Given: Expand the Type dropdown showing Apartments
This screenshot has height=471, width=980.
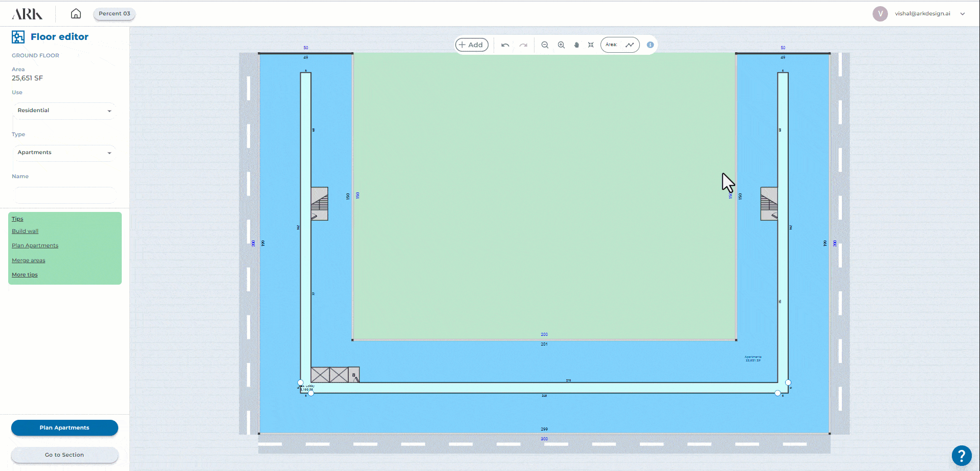Looking at the screenshot, I should coord(64,153).
